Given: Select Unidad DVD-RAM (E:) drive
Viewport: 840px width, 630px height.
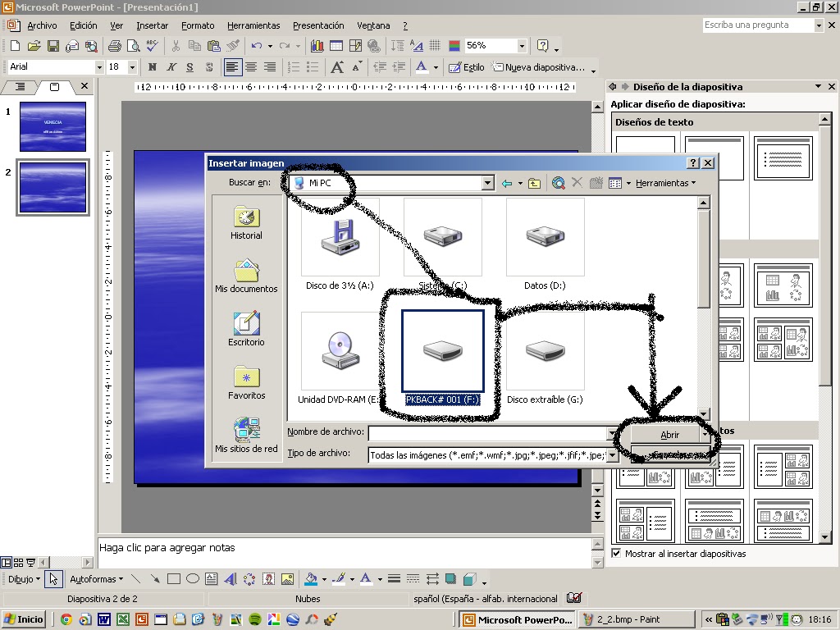Looking at the screenshot, I should pyautogui.click(x=340, y=358).
